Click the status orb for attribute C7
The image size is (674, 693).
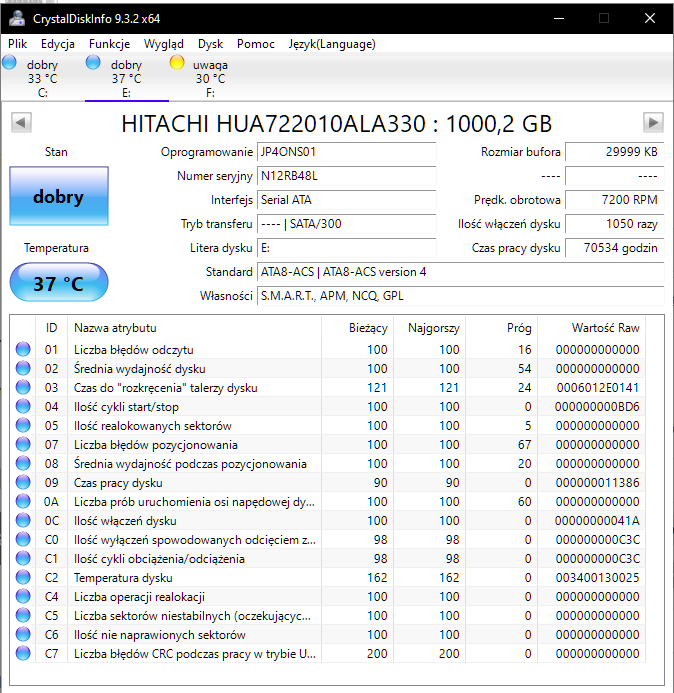pos(23,653)
